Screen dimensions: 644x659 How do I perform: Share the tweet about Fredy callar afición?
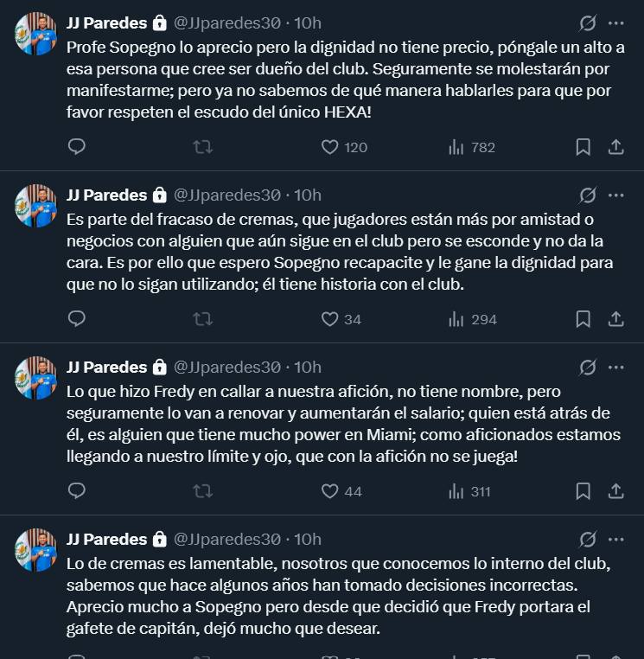(616, 491)
